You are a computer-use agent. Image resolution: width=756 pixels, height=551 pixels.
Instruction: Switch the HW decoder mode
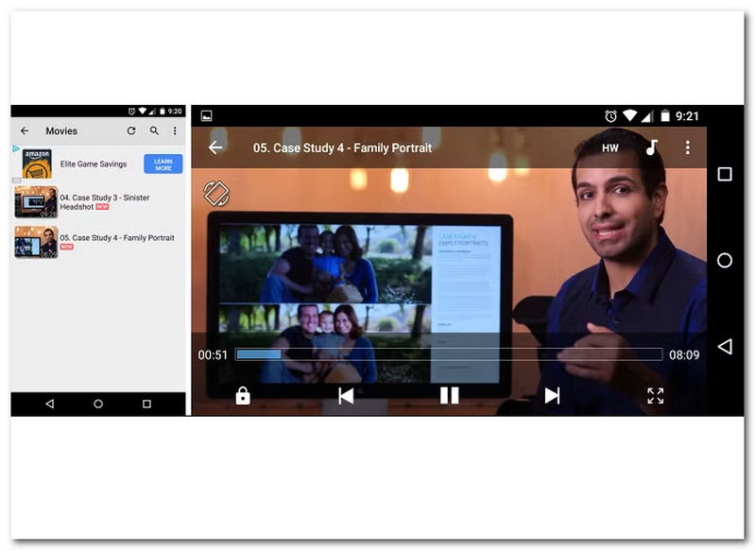(x=610, y=148)
